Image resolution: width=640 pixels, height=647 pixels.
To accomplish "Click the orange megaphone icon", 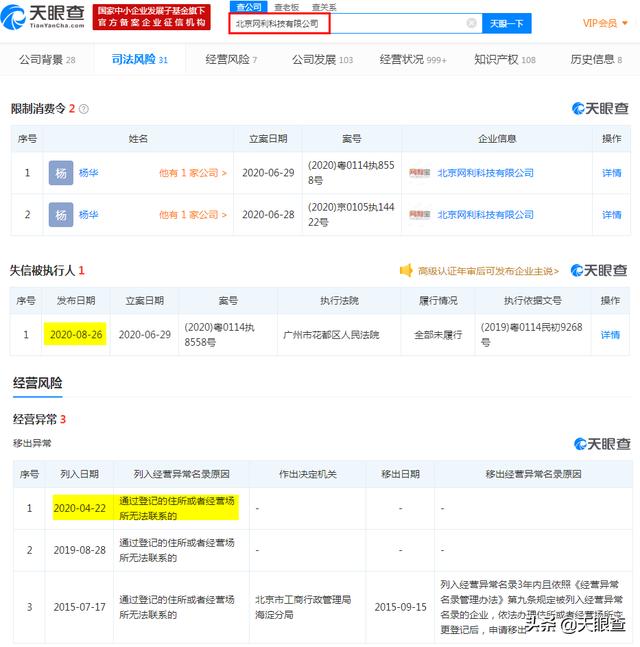I will coord(406,271).
